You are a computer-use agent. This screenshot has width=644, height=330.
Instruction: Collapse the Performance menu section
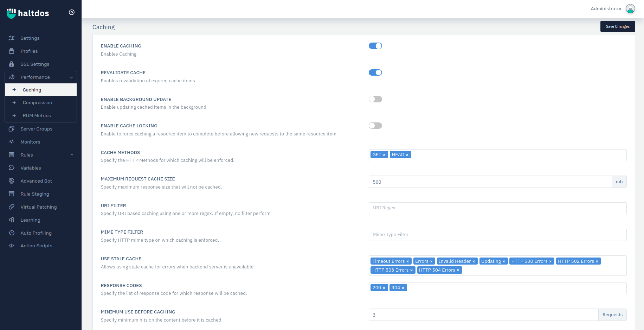click(x=71, y=77)
